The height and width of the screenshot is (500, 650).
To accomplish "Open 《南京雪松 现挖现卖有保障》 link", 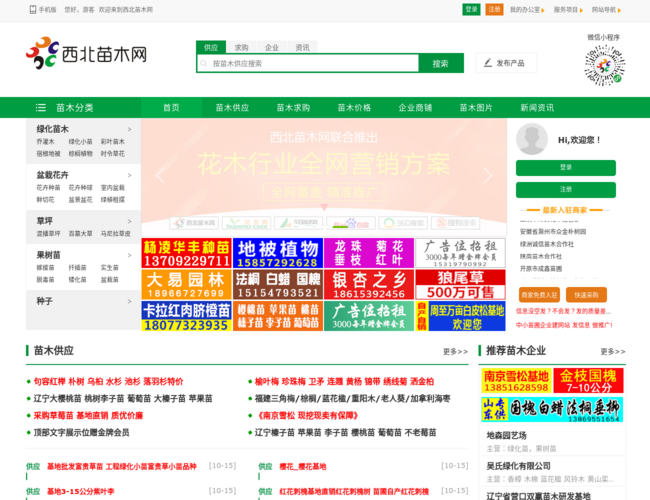I will [x=306, y=415].
